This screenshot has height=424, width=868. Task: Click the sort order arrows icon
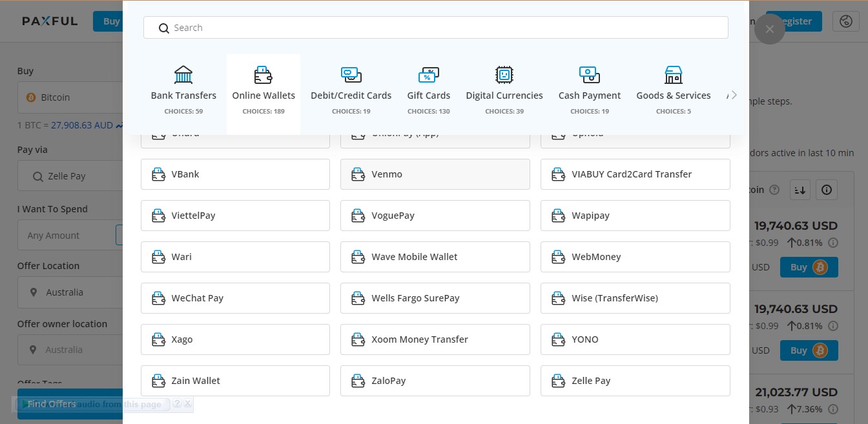[x=800, y=190]
